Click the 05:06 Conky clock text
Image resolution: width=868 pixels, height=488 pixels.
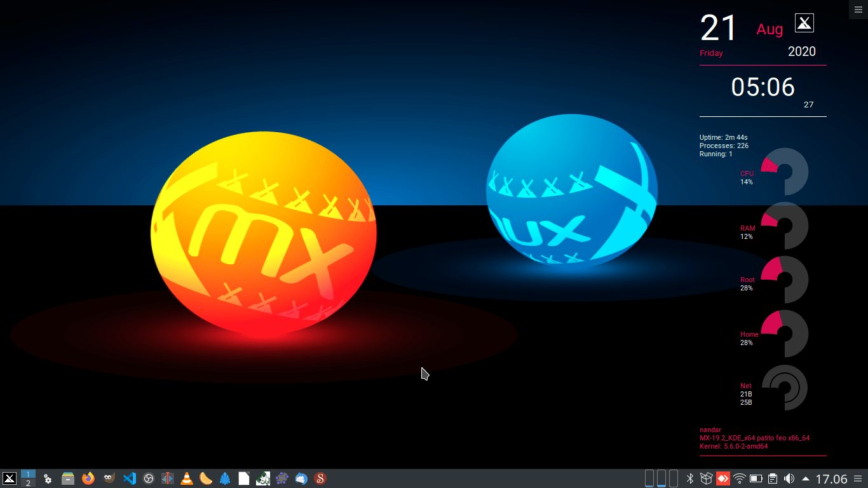763,87
